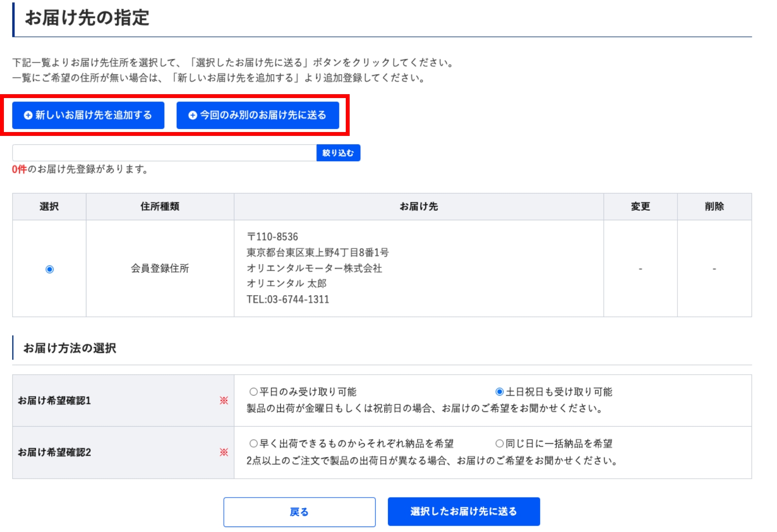This screenshot has height=532, width=777.
Task: Click the required mark beside お届け希望確認1
Action: click(x=224, y=400)
